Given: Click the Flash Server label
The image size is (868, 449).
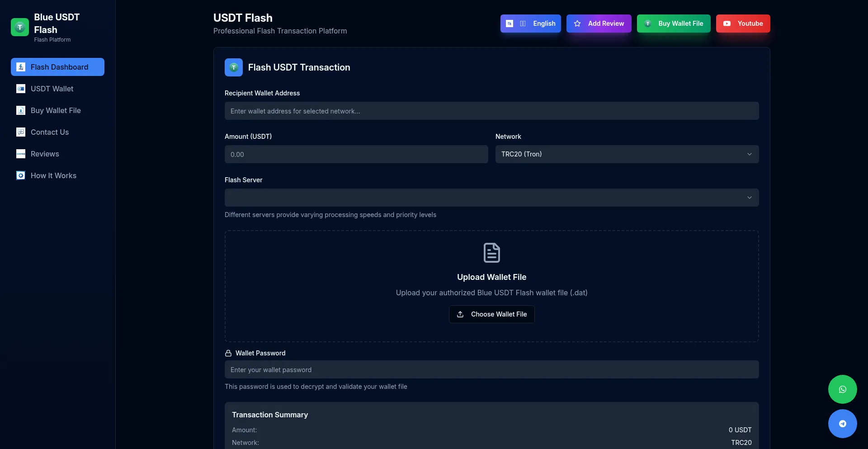Looking at the screenshot, I should (243, 180).
